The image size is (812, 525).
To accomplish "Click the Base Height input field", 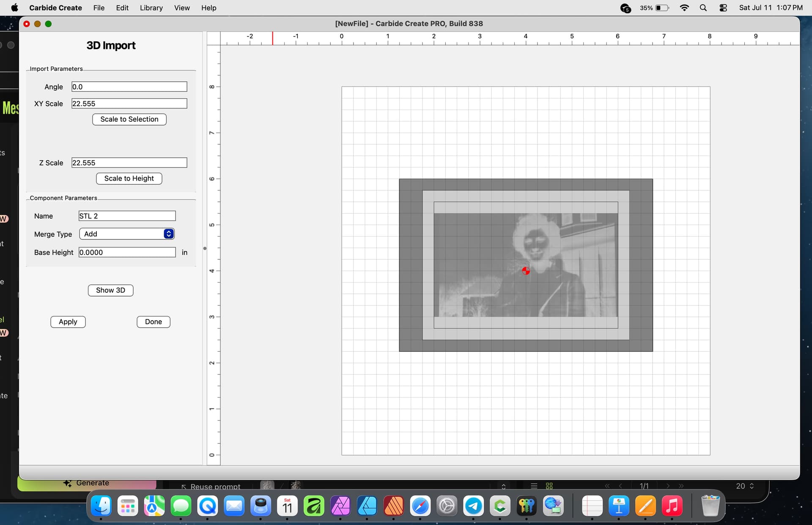I will coord(127,253).
